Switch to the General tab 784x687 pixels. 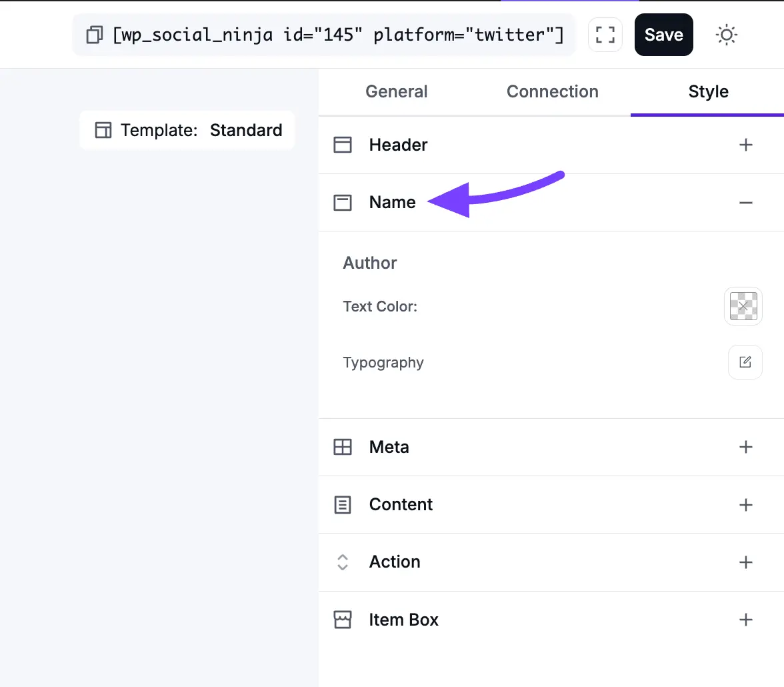pos(396,91)
